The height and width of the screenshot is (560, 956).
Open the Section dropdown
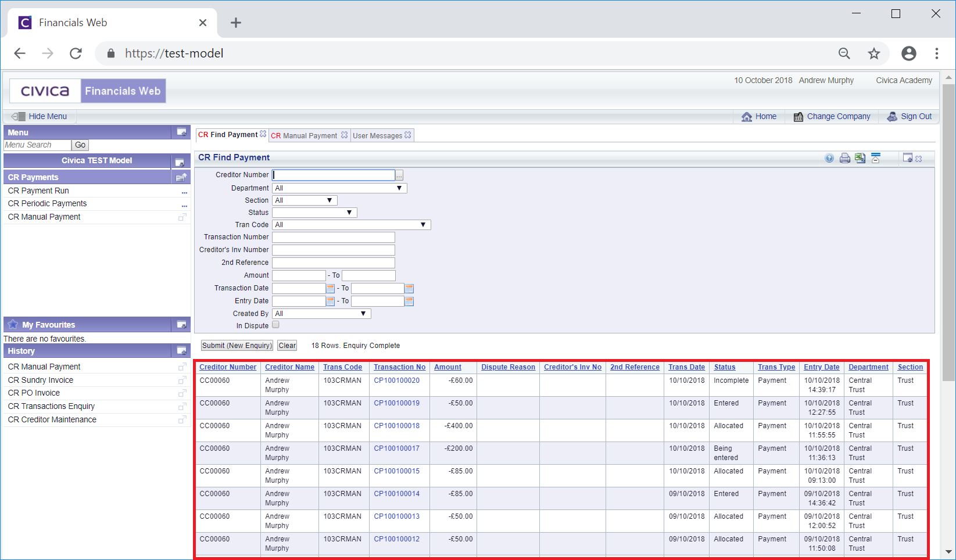pos(305,200)
